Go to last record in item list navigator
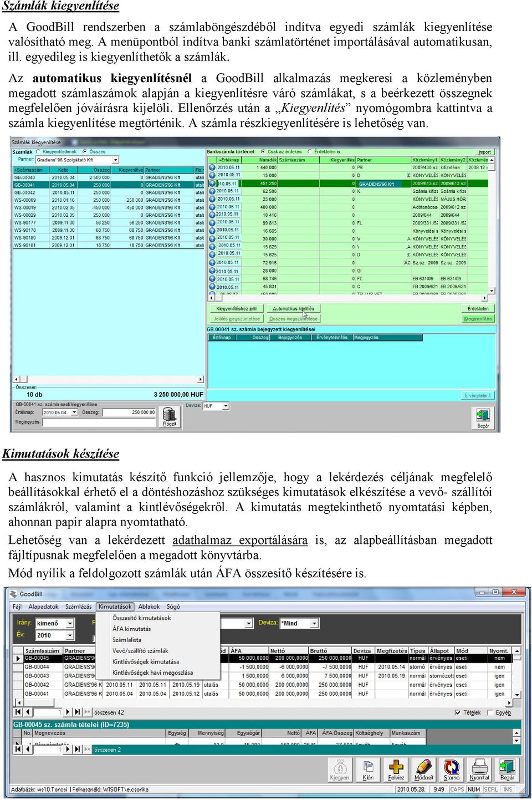The image size is (532, 800). coord(77,749)
